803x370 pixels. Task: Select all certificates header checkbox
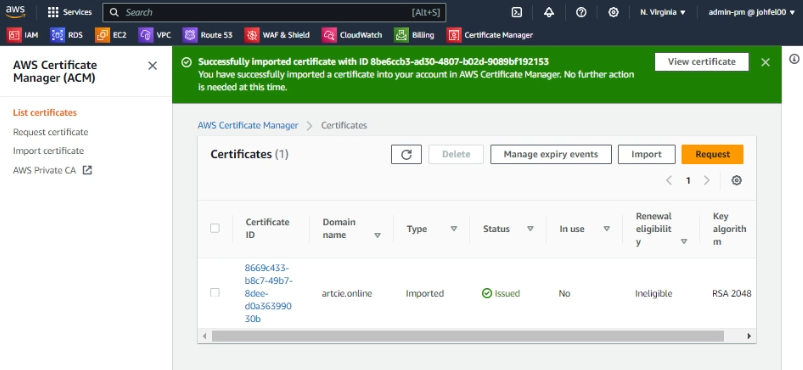[215, 228]
